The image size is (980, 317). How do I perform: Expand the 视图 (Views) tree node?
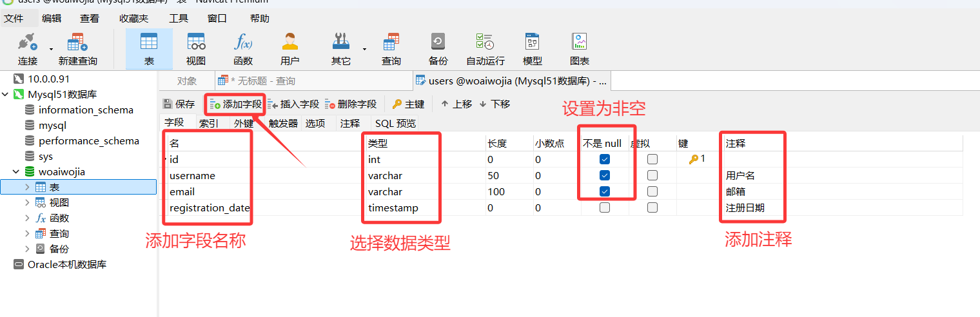pyautogui.click(x=27, y=203)
